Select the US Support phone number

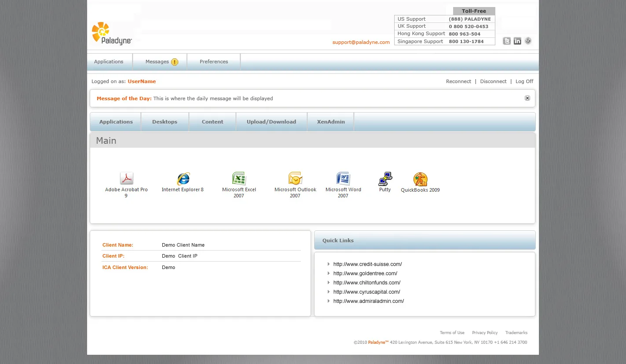pos(470,19)
